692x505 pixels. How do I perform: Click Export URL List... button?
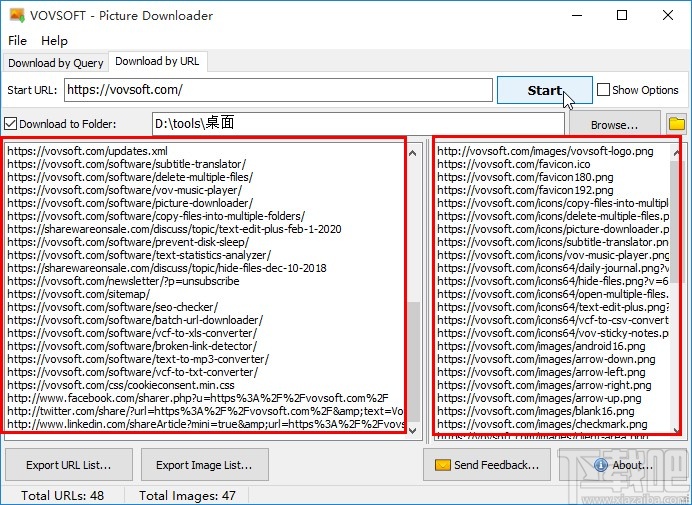pos(69,465)
